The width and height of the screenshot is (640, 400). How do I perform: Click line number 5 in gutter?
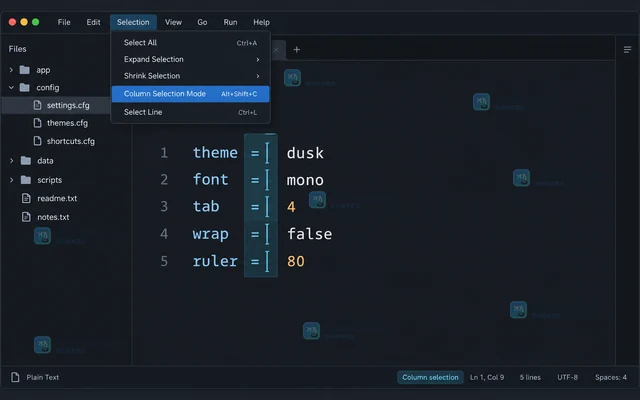[x=164, y=261]
